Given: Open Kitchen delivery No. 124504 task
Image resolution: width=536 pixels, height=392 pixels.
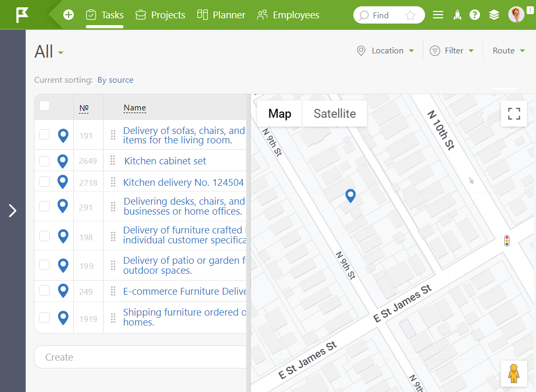Looking at the screenshot, I should coord(183,183).
